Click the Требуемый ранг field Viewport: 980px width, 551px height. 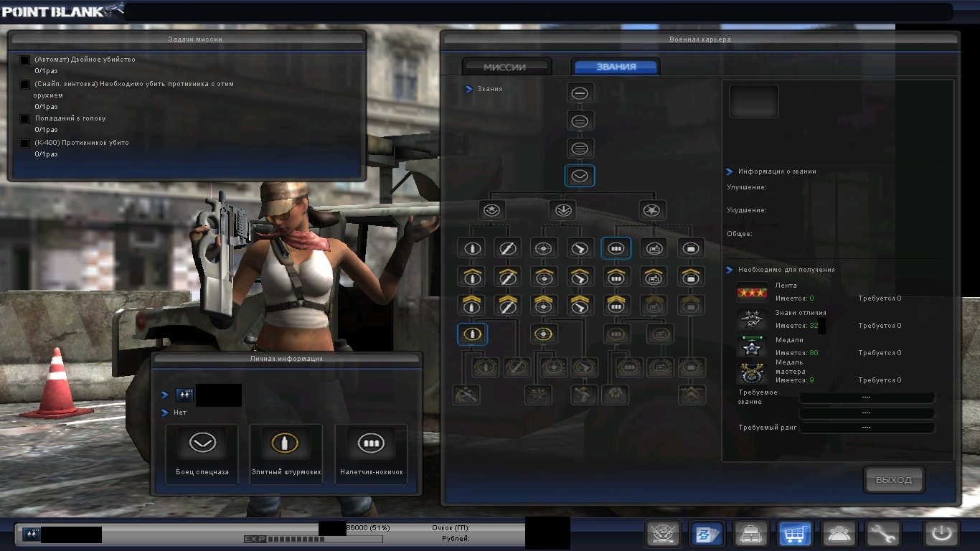tap(867, 428)
